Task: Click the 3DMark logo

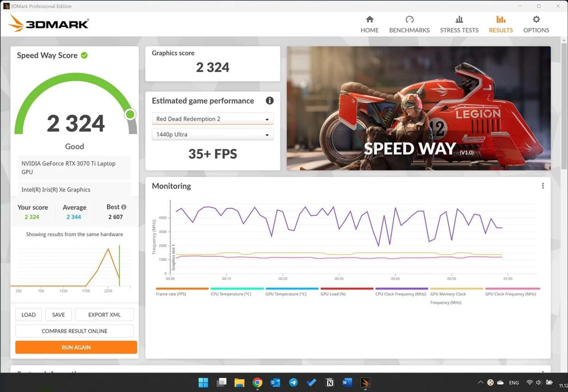Action: 49,23
